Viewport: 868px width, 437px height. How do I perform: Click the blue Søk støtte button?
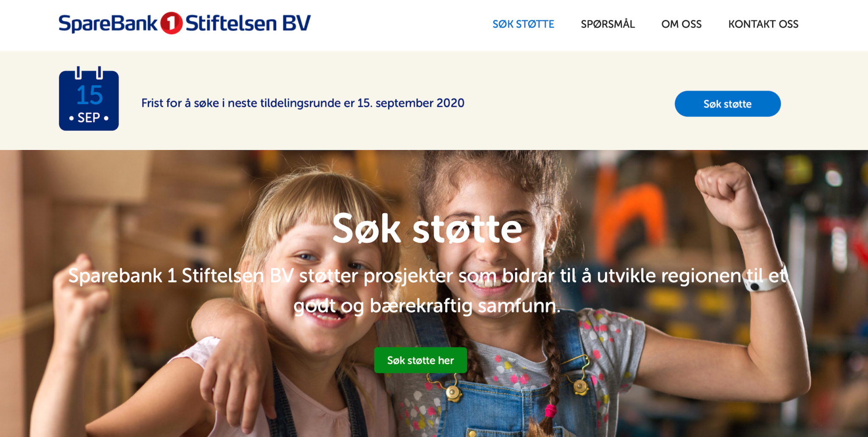click(x=728, y=104)
